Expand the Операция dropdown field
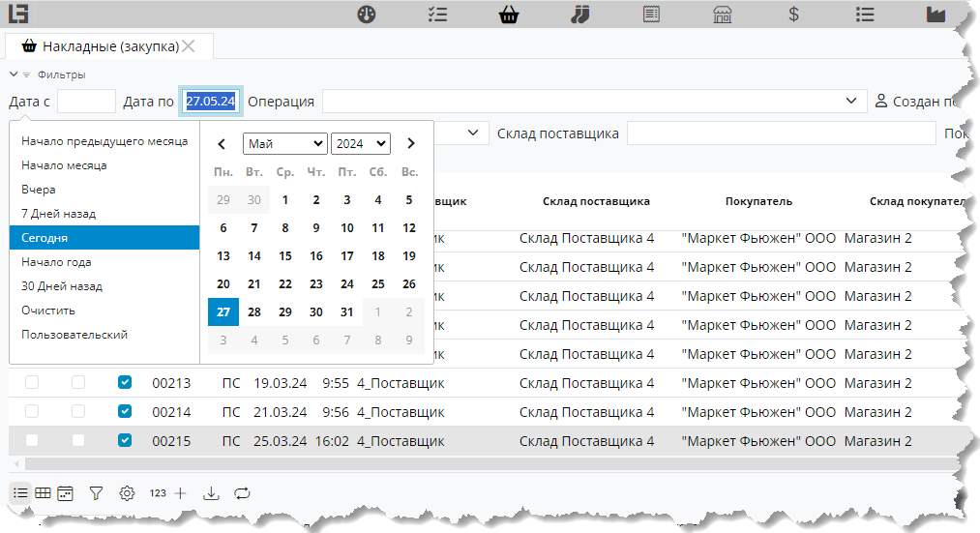 pyautogui.click(x=594, y=102)
